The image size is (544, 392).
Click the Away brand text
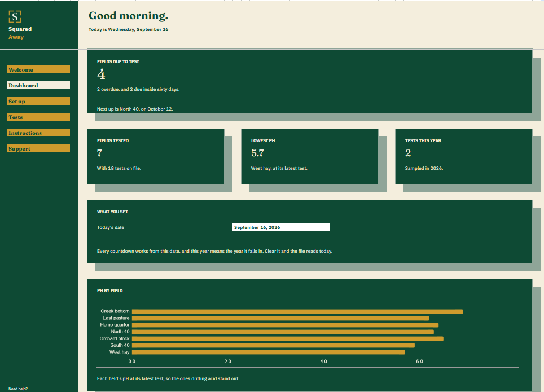point(16,37)
